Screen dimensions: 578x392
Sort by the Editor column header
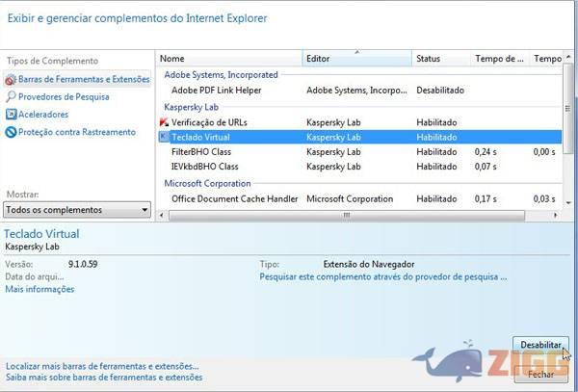click(x=356, y=58)
